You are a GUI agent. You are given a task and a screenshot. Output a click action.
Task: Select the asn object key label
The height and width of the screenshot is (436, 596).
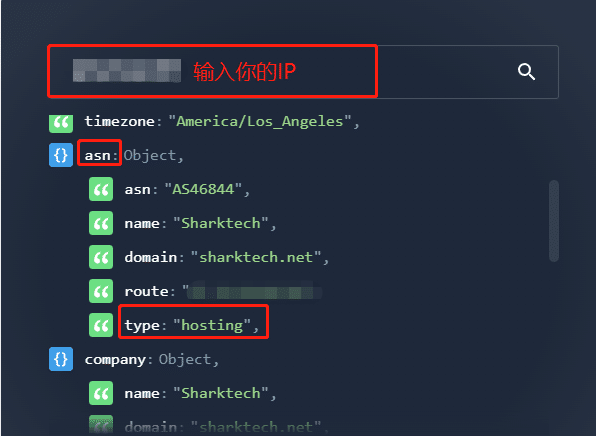pyautogui.click(x=97, y=155)
